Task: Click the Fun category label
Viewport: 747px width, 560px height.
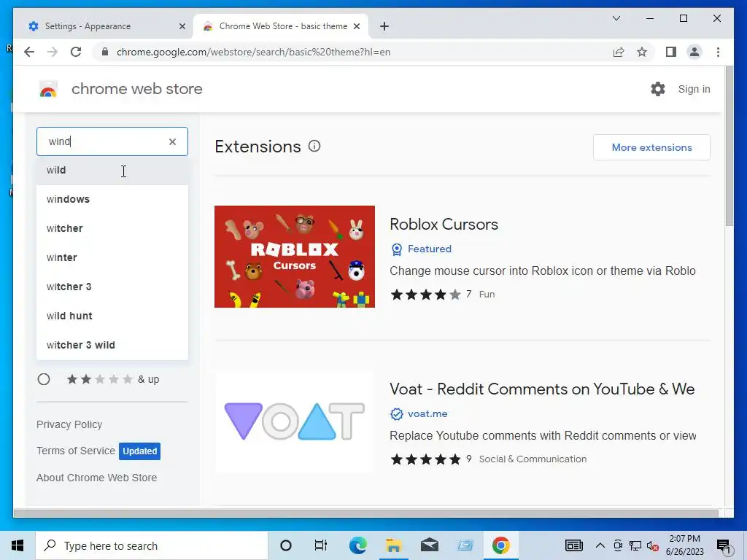Action: click(x=487, y=295)
